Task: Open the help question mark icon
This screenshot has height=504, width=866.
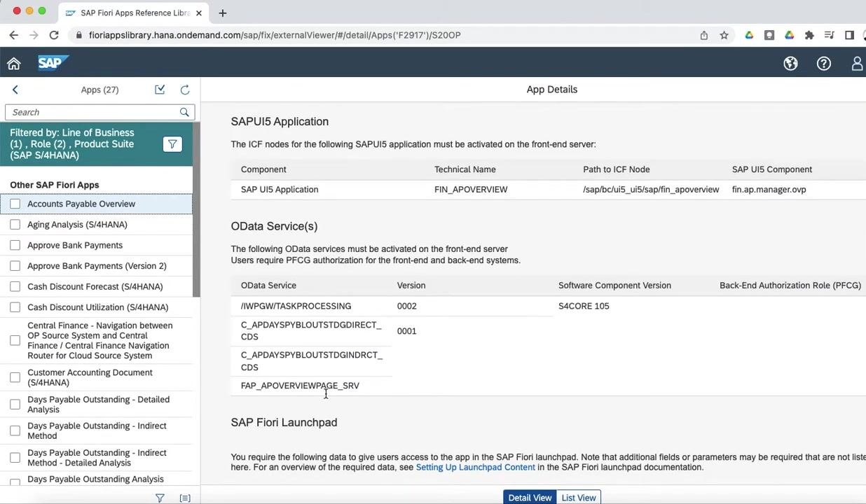Action: pos(824,64)
